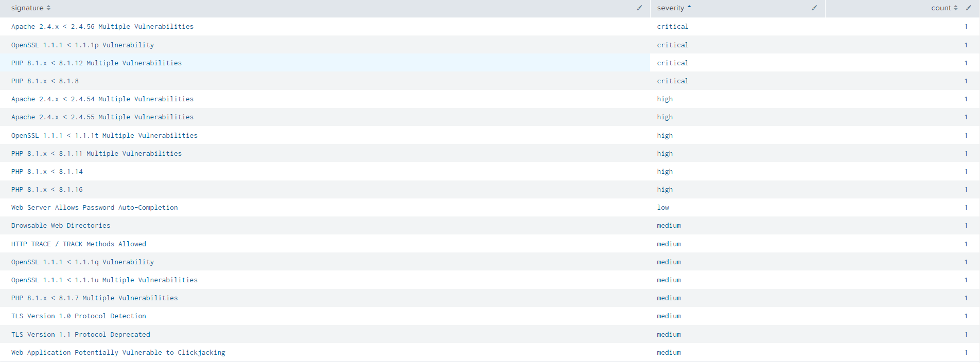This screenshot has height=363, width=980.
Task: Click critical severity for PHP 8.1.8 row
Action: [673, 81]
